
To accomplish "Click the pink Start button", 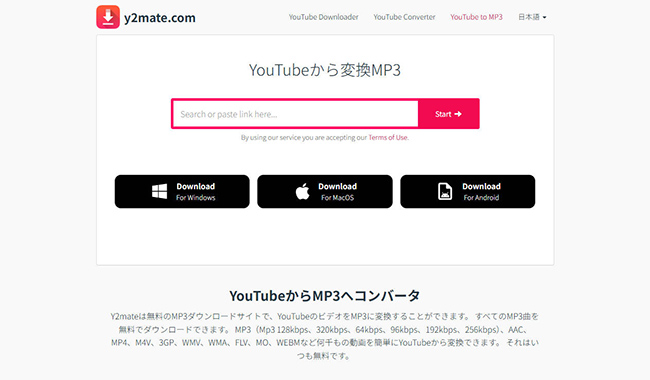I will [x=449, y=114].
